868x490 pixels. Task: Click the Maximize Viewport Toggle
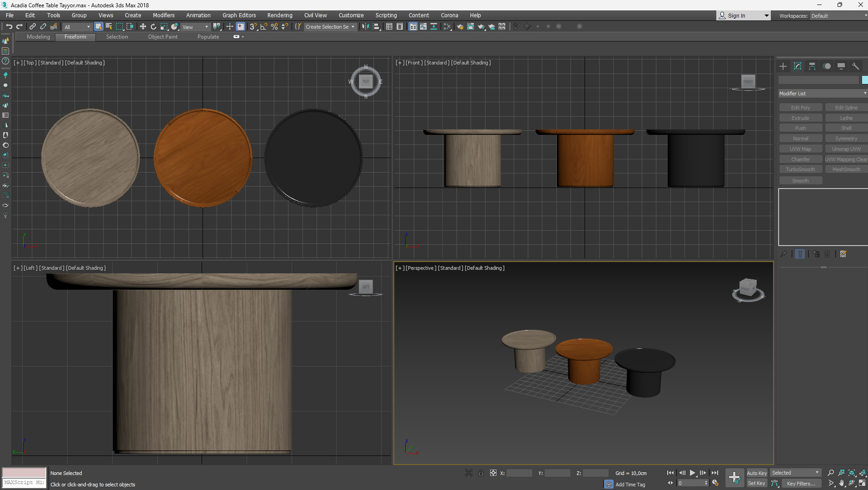(862, 483)
